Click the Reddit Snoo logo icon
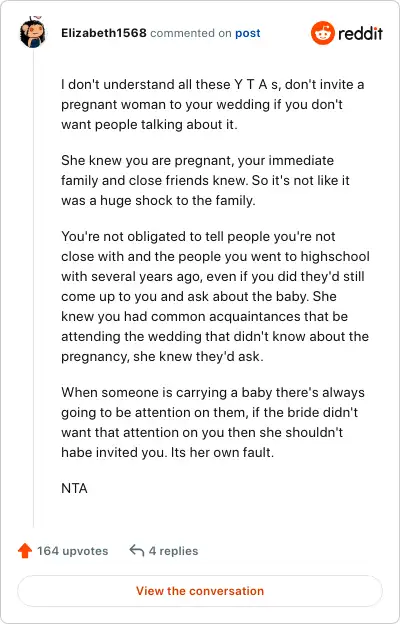 tap(322, 33)
